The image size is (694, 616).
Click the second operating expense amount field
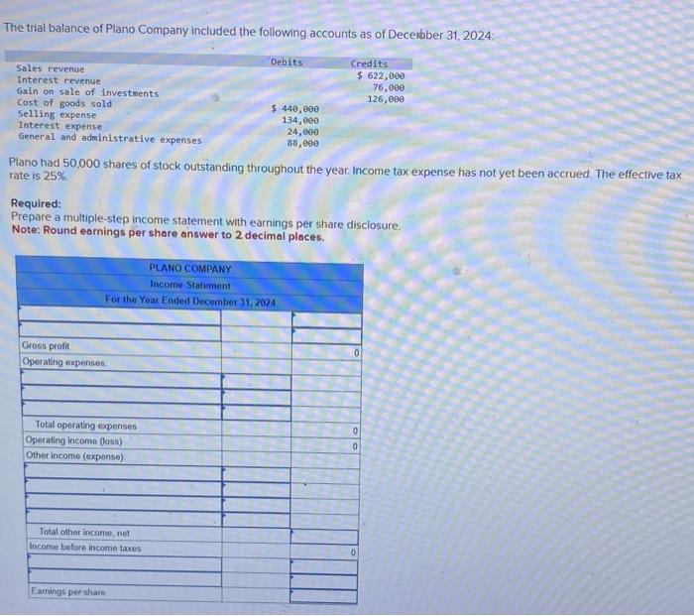pyautogui.click(x=257, y=398)
